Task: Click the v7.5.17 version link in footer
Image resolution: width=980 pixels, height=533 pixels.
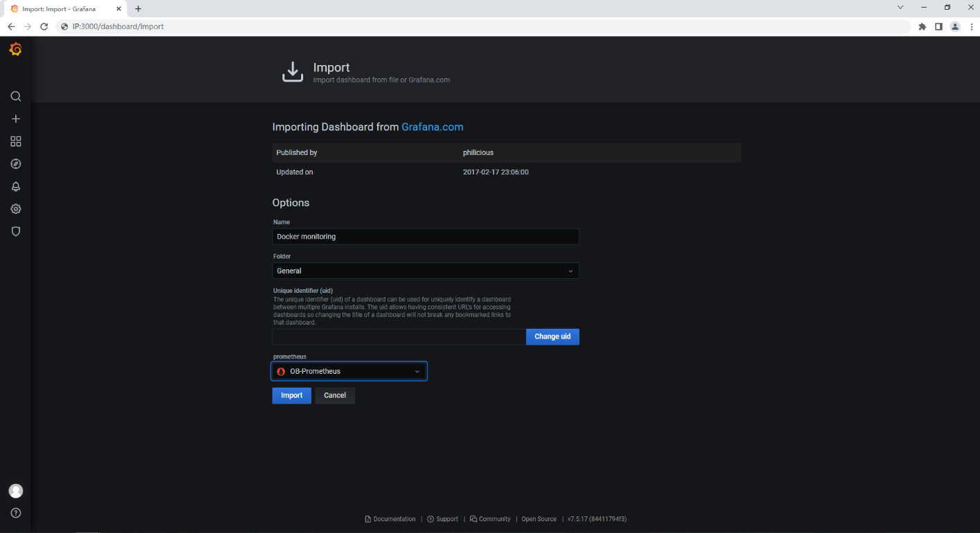Action: pos(597,519)
